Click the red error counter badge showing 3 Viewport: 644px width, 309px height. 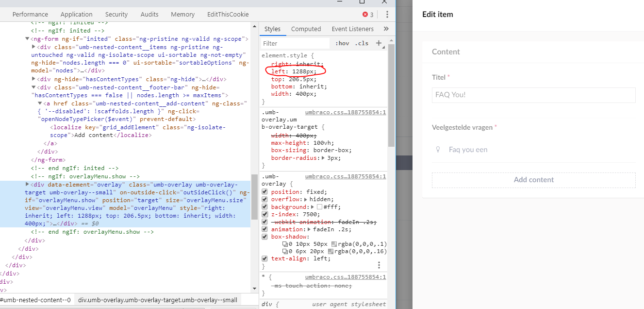(x=365, y=15)
